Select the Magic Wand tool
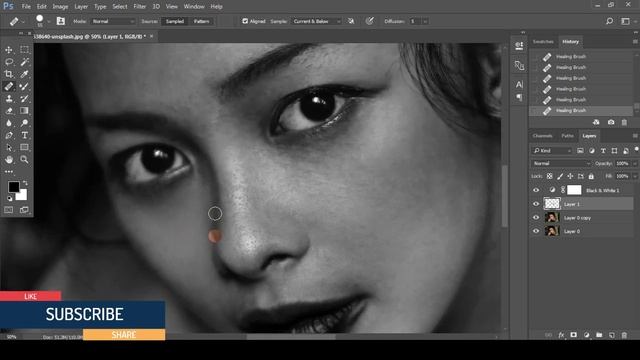The height and width of the screenshot is (360, 640). pyautogui.click(x=24, y=62)
